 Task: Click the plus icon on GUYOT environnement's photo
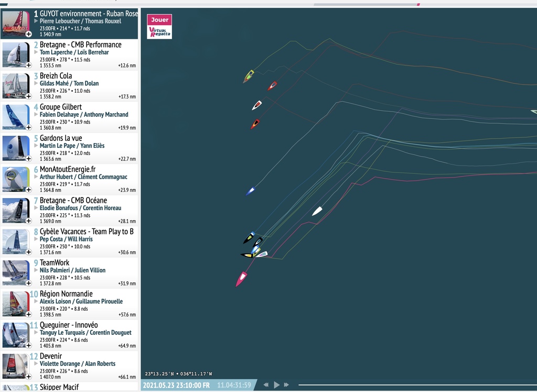[x=28, y=34]
